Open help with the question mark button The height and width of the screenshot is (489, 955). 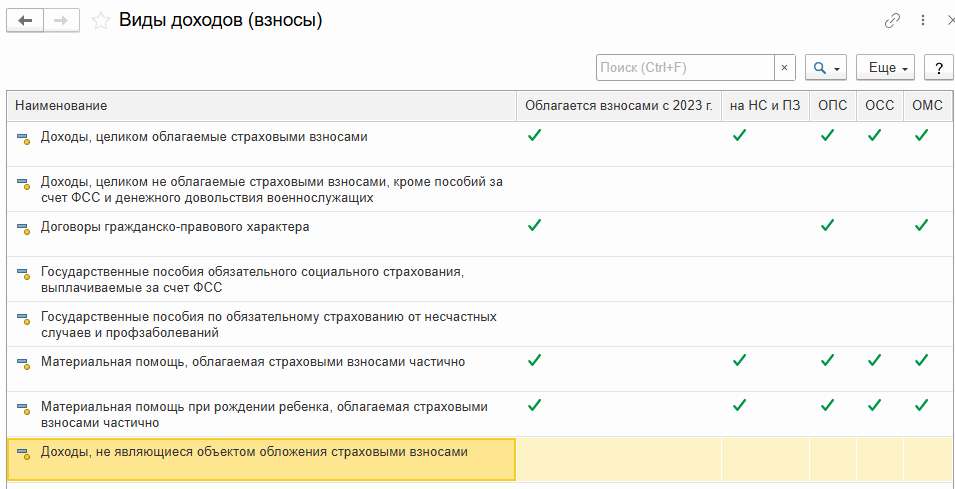click(x=939, y=68)
